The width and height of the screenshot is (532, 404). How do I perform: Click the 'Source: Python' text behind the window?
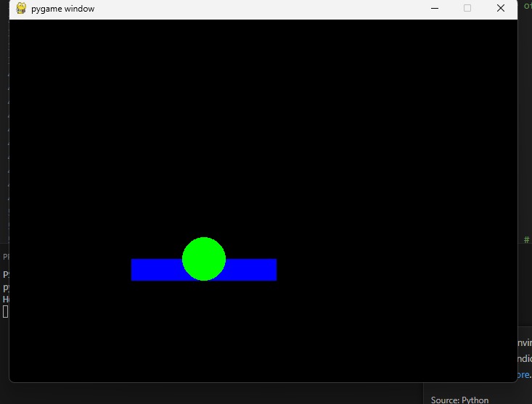[x=459, y=400]
